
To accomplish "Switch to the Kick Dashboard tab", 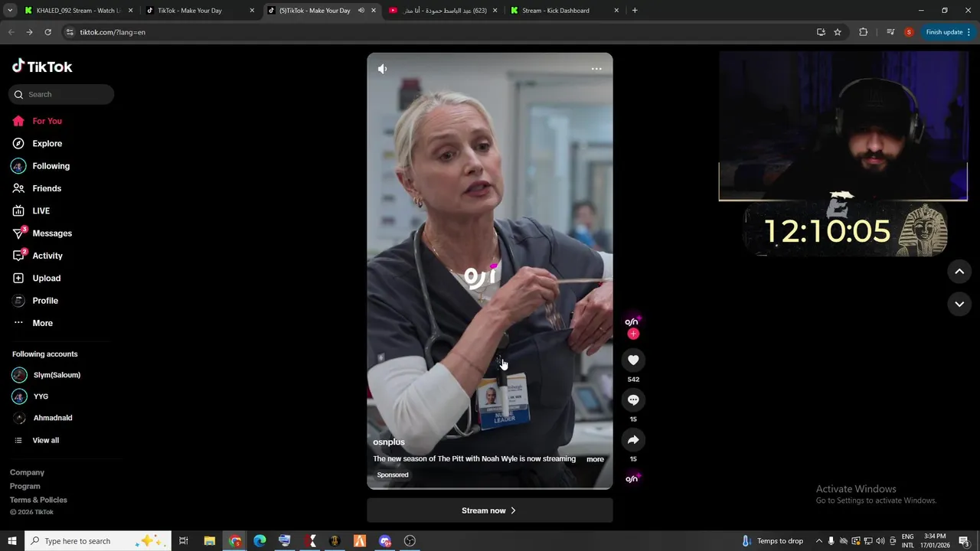I will click(x=563, y=11).
